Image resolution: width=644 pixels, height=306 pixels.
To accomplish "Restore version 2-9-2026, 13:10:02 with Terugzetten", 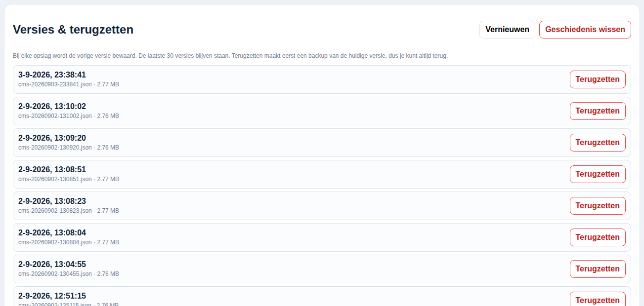I will click(598, 111).
